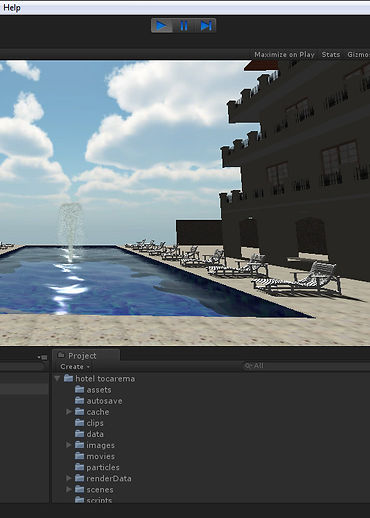Click the Play button

[162, 26]
